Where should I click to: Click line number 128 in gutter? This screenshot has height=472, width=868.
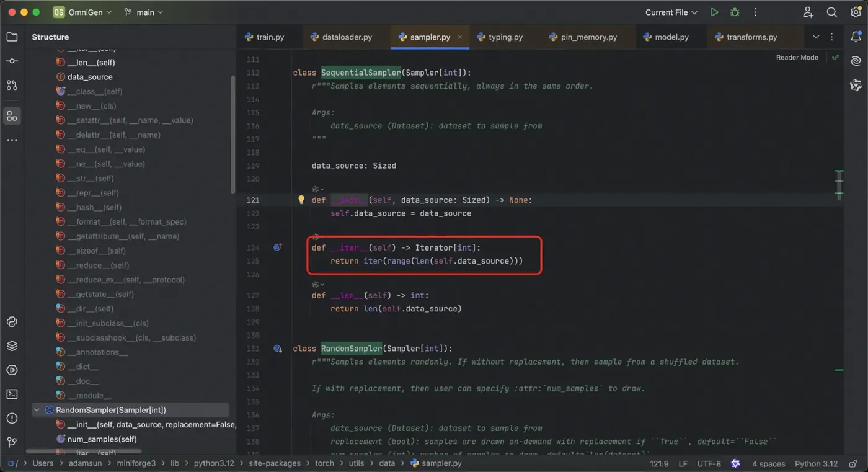pyautogui.click(x=252, y=308)
